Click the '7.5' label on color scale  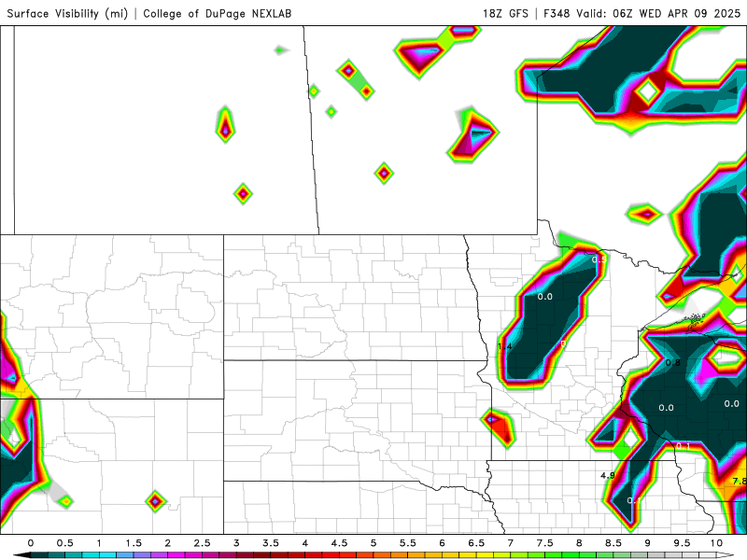[544, 543]
